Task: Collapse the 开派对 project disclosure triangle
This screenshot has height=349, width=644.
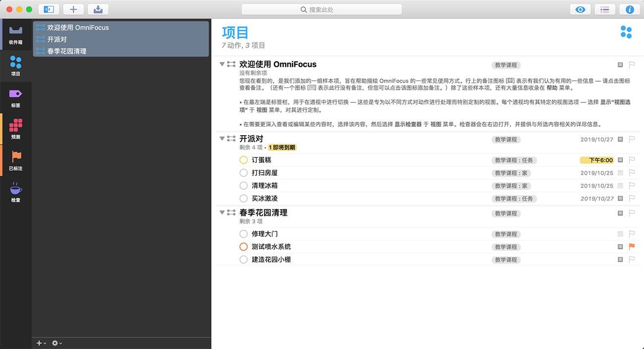Action: point(221,139)
